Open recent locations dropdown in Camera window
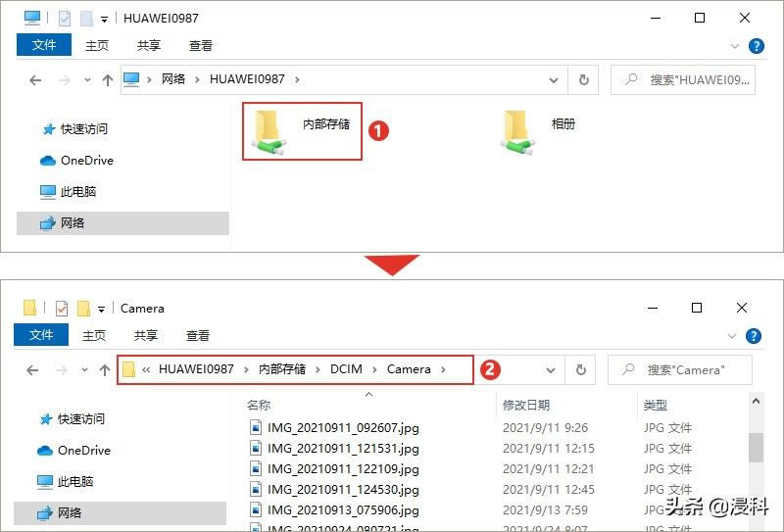 (x=84, y=370)
